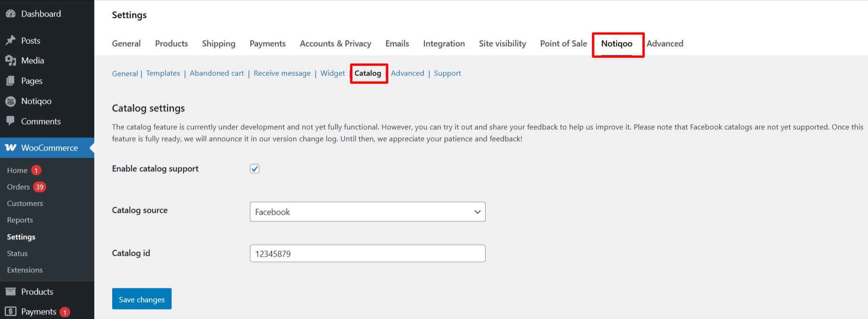This screenshot has width=868, height=319.
Task: Click the Media library icon
Action: coord(10,60)
